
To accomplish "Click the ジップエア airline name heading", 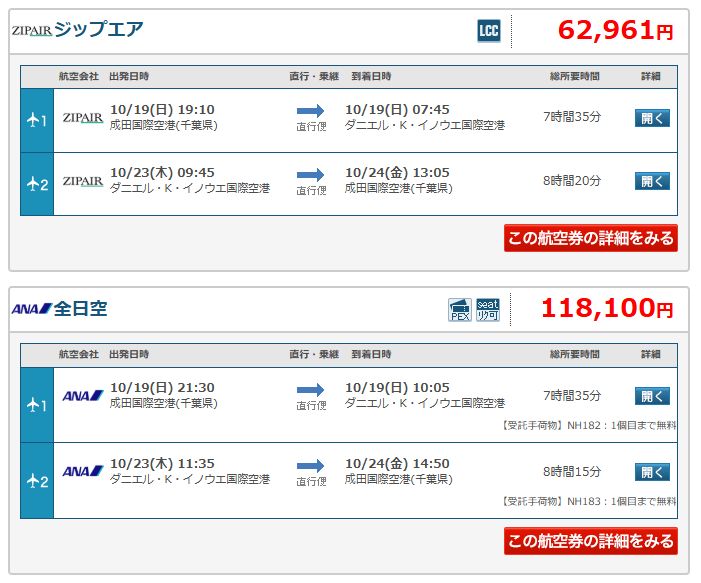I will (x=98, y=30).
